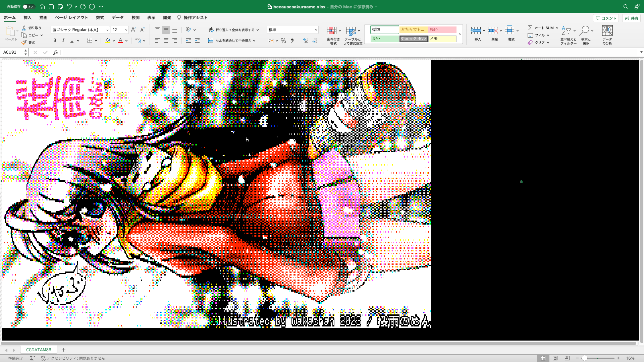Viewport: 644px width, 362px height.
Task: Increase font size with large A icon
Action: (x=133, y=29)
